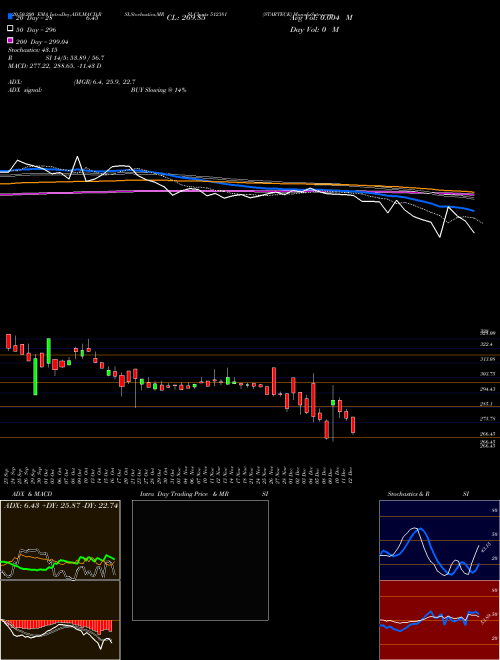Viewport: 500px width, 660px height.
Task: Click the tall green candle near chart start
Action: pyautogui.click(x=35, y=375)
